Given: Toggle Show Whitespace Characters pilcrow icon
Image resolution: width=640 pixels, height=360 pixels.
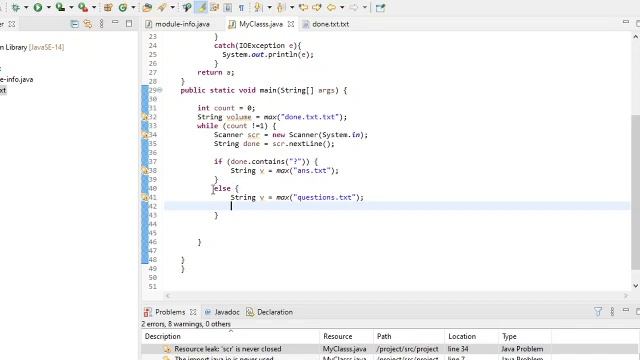Looking at the screenshot, I should 241,7.
